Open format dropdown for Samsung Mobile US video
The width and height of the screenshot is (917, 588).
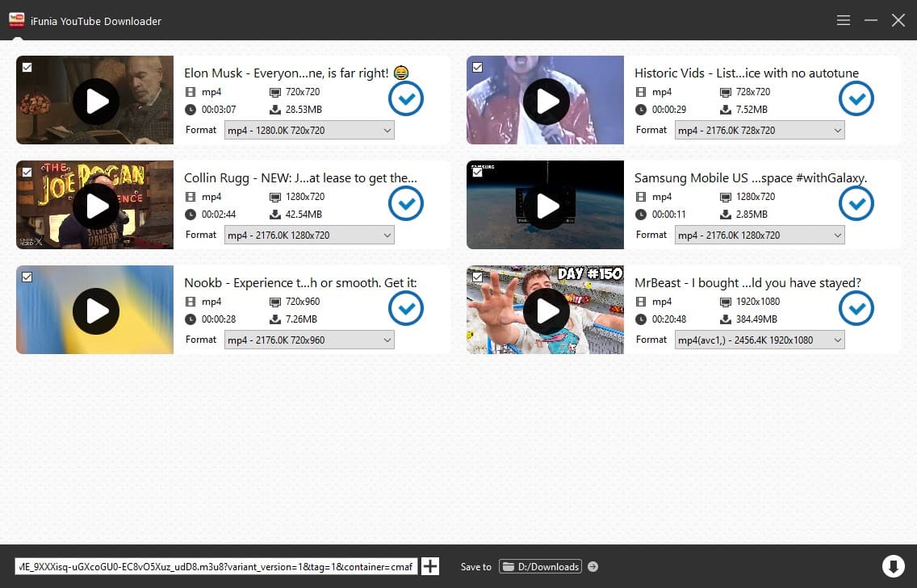(760, 236)
